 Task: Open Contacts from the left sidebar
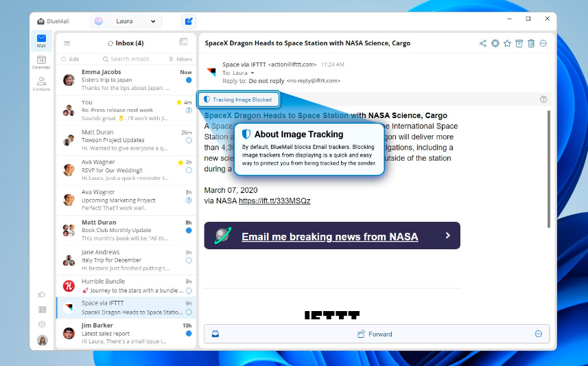[x=41, y=84]
